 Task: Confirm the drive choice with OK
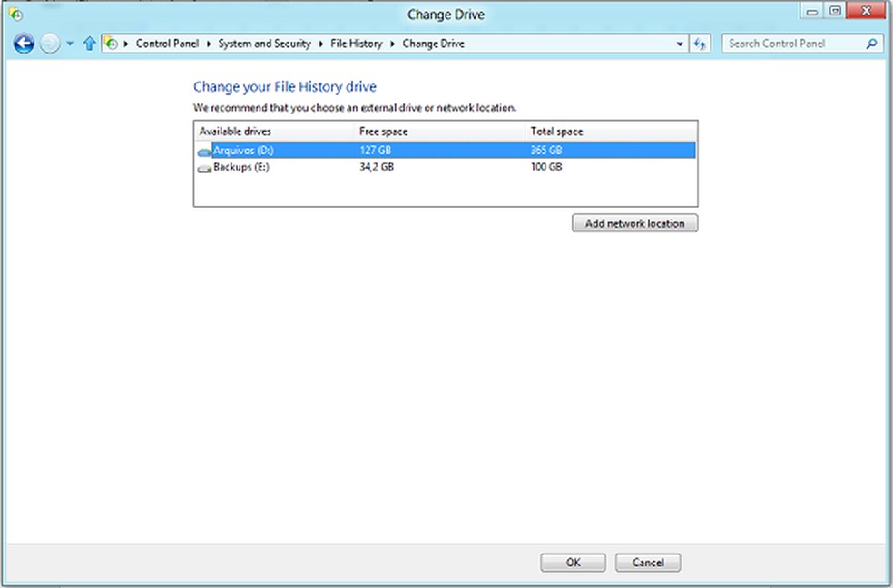(573, 563)
